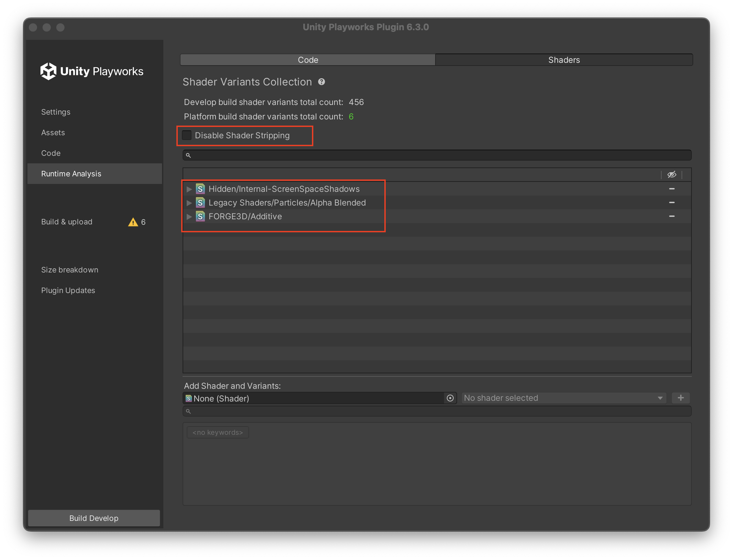733x560 pixels.
Task: Remove Hidden/Internal-ScreenSpaceShadows with its minus icon
Action: (x=672, y=189)
